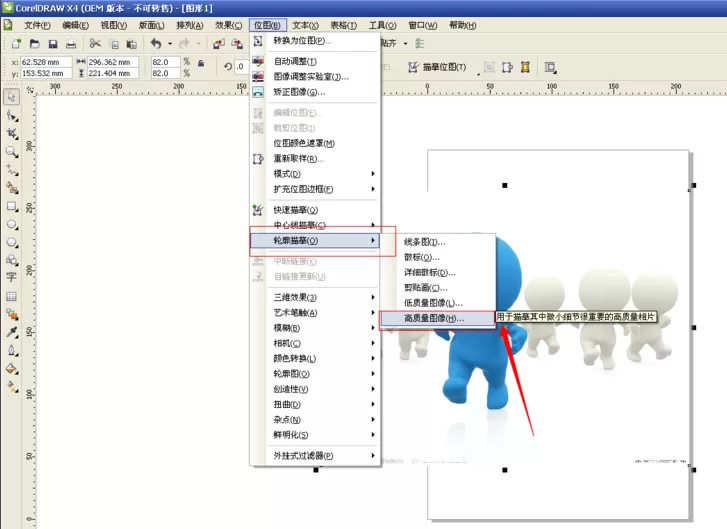
Task: Select the Text tool (字)
Action: click(12, 278)
